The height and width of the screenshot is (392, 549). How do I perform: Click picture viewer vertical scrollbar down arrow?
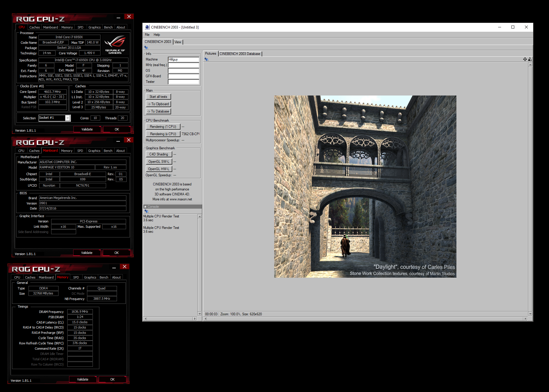click(x=530, y=314)
